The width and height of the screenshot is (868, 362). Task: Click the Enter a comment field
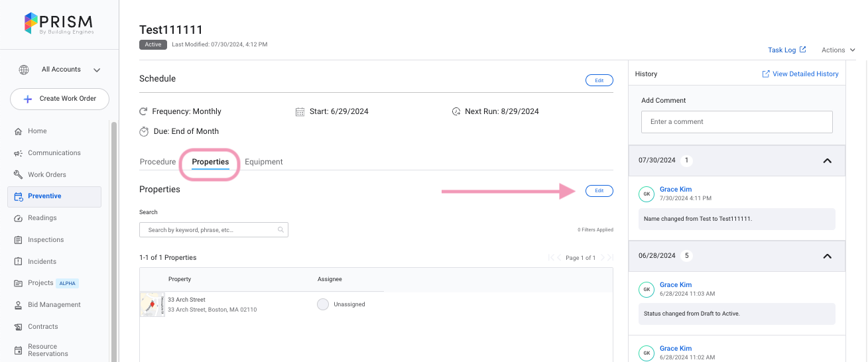(736, 122)
